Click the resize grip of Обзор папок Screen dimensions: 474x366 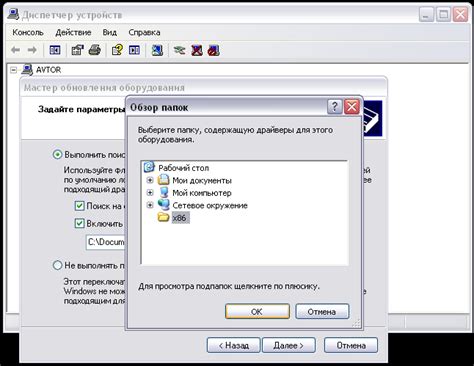pyautogui.click(x=356, y=323)
